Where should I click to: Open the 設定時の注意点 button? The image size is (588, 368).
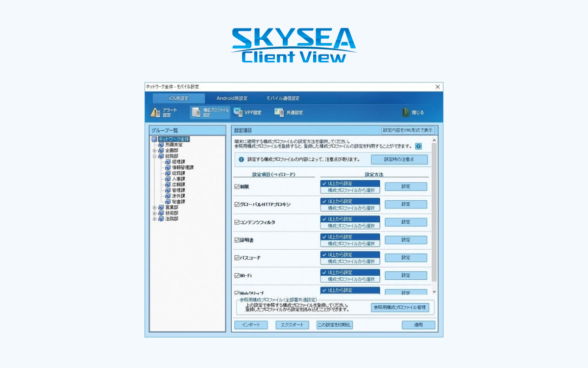point(399,159)
